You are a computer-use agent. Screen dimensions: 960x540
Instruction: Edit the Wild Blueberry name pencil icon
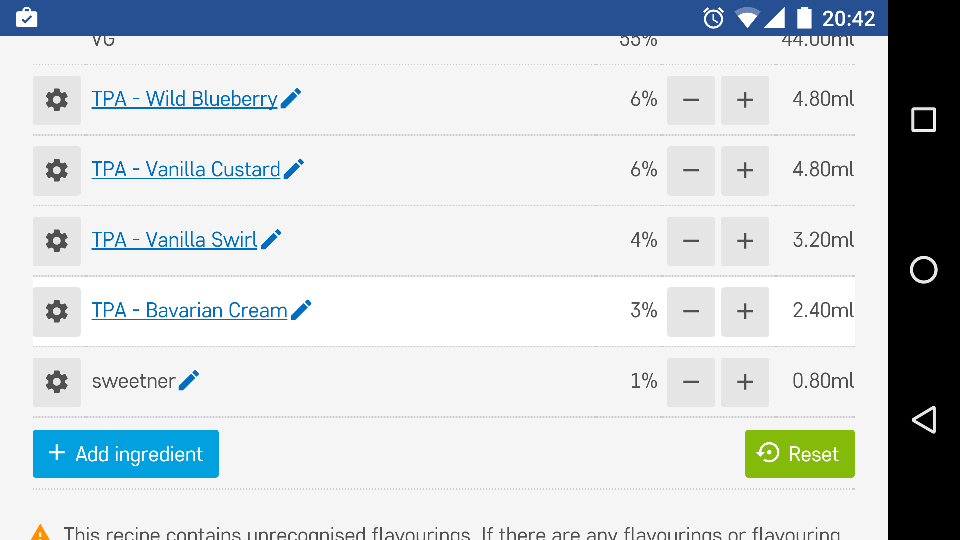(x=291, y=98)
